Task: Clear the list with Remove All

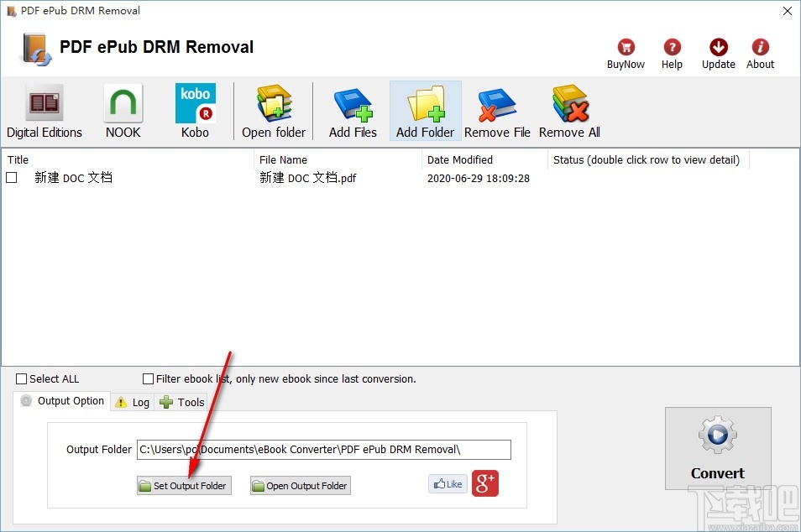Action: pos(569,112)
